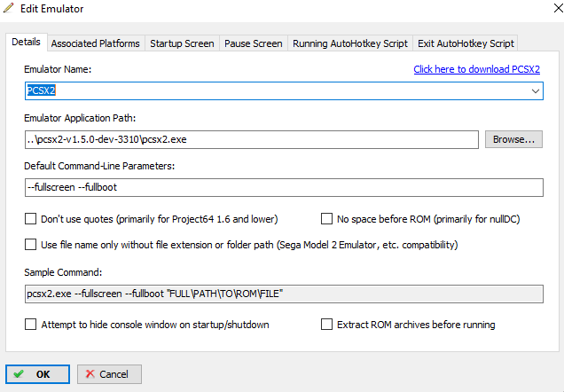Screen dimensions: 564x392
Task: Click the Sample Command read-only field
Action: (x=284, y=294)
